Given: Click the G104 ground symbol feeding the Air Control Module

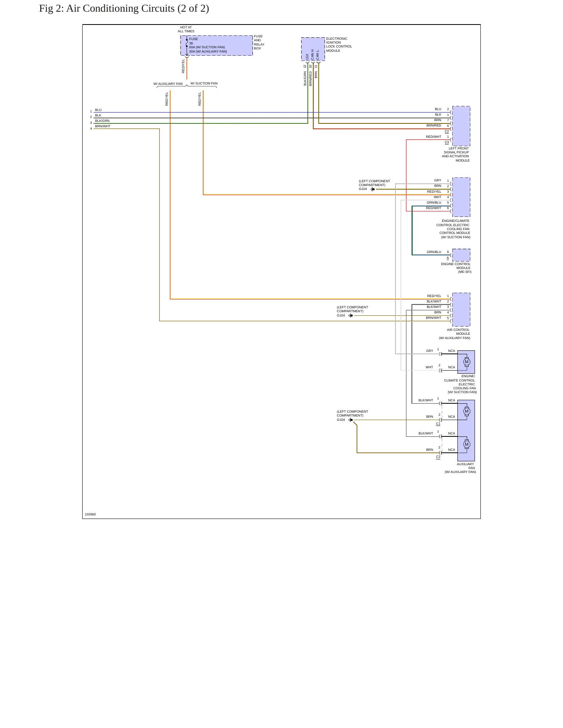Looking at the screenshot, I should click(x=350, y=316).
